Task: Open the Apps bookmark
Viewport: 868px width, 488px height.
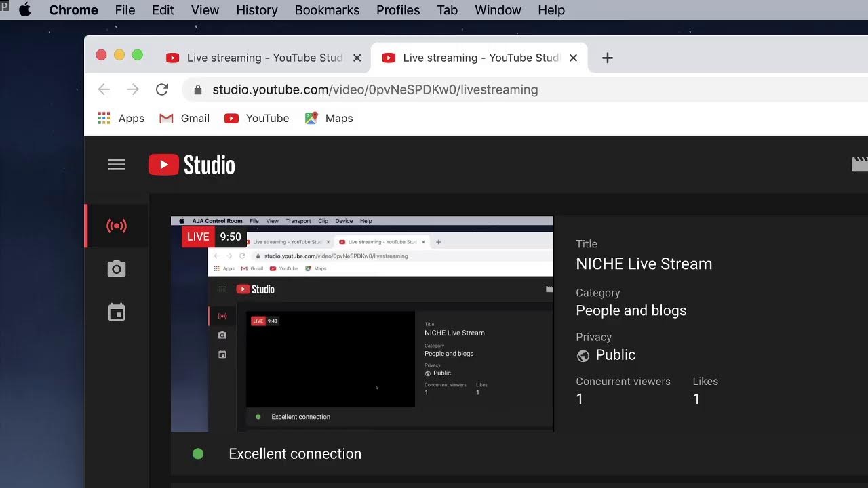Action: [x=121, y=118]
